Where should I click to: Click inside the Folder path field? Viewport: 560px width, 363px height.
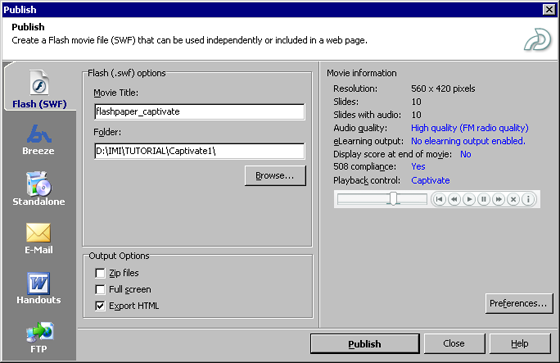click(200, 151)
